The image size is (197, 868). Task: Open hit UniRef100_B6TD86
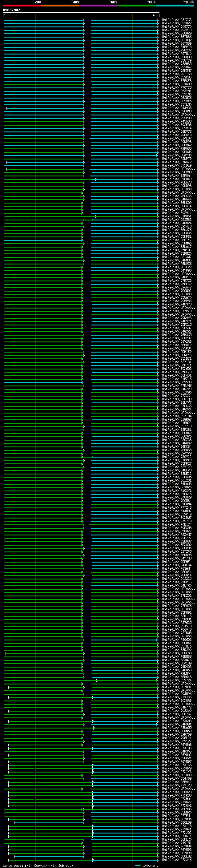tap(176, 37)
